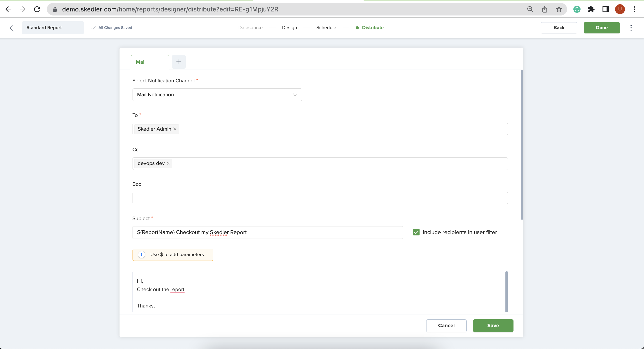The width and height of the screenshot is (644, 349).
Task: Toggle the browser side panel icon
Action: pos(605,9)
